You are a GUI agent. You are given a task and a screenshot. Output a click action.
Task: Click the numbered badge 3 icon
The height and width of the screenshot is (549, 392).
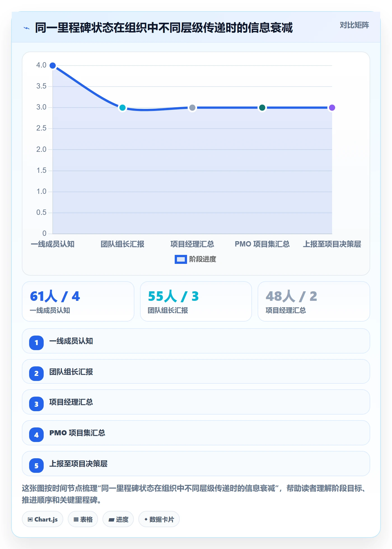(x=36, y=404)
